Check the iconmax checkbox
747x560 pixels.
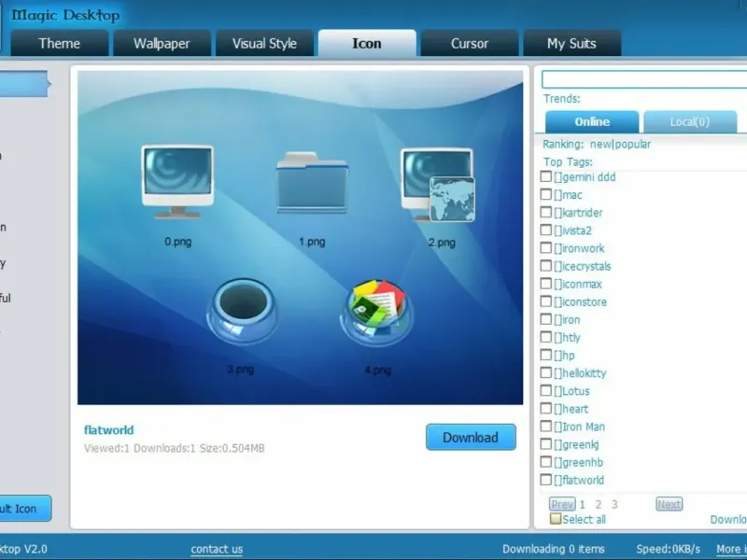pyautogui.click(x=546, y=284)
